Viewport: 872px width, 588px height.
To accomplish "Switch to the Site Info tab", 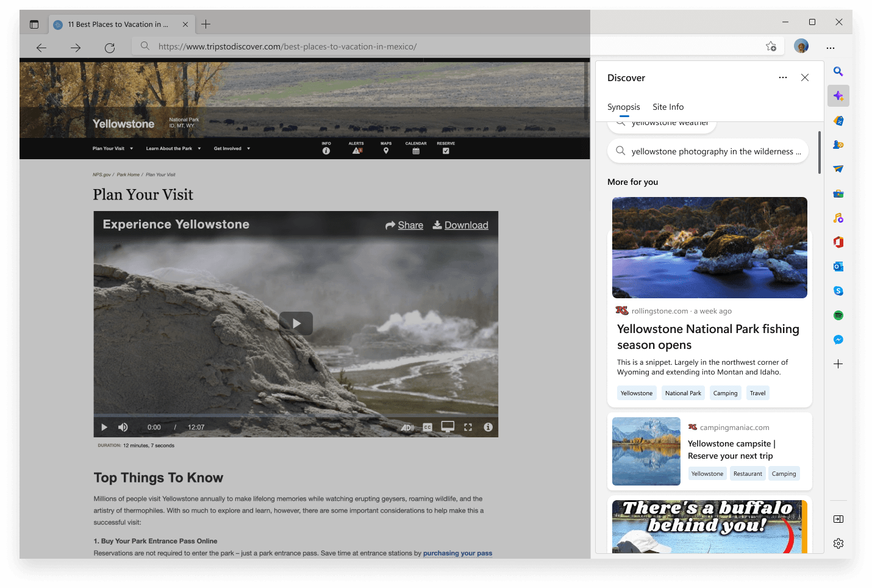I will [x=668, y=107].
